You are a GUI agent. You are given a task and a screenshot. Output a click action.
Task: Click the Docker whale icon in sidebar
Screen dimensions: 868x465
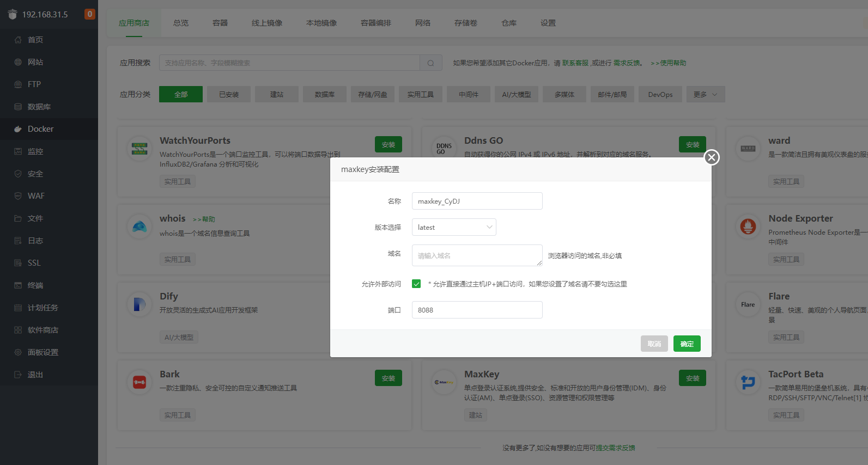pos(18,129)
